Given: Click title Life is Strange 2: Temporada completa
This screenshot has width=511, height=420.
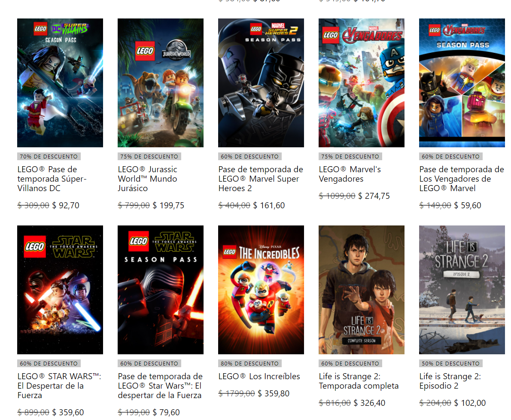Looking at the screenshot, I should 359,381.
